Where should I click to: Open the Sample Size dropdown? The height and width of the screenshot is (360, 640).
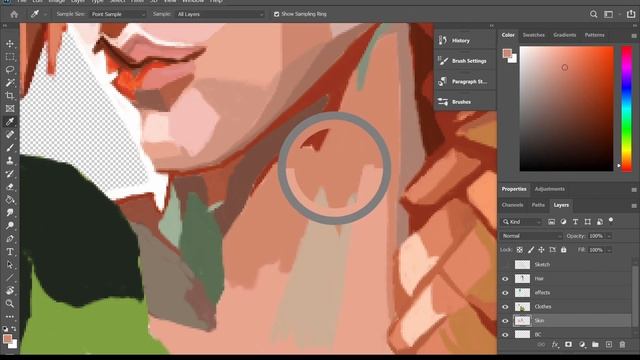click(x=118, y=14)
